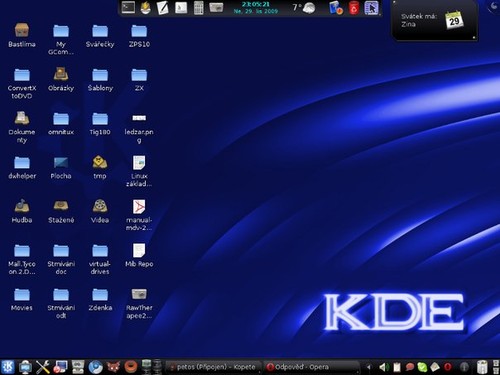Expand hidden system tray icons arrow
Viewport: 500px width, 375px height.
(x=368, y=367)
